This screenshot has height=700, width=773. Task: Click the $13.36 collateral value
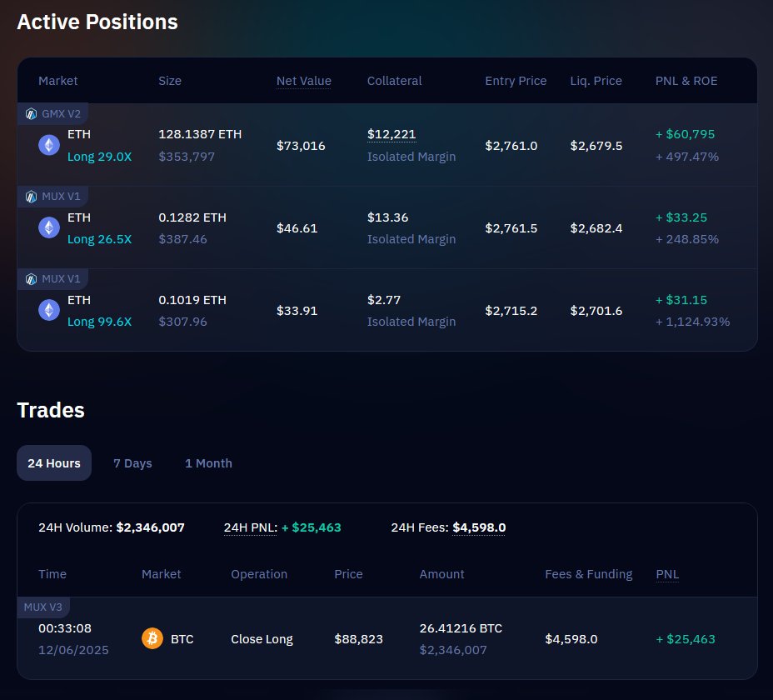tap(387, 217)
